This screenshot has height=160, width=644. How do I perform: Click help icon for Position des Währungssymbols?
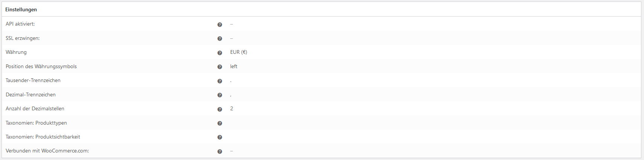(220, 67)
